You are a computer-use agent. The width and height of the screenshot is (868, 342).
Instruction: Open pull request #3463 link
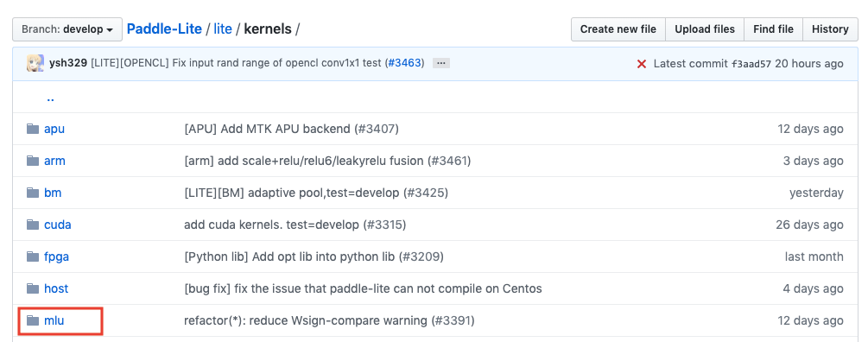click(x=404, y=64)
